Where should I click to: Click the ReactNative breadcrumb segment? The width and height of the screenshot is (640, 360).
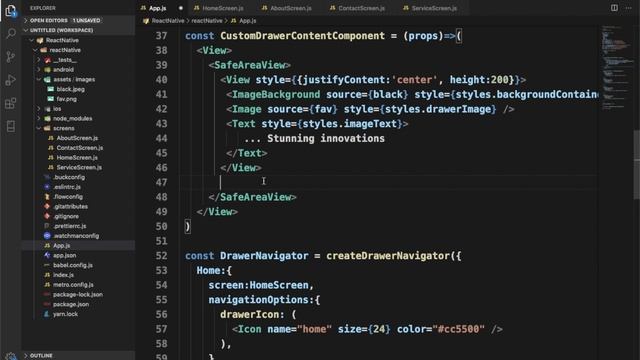point(168,21)
